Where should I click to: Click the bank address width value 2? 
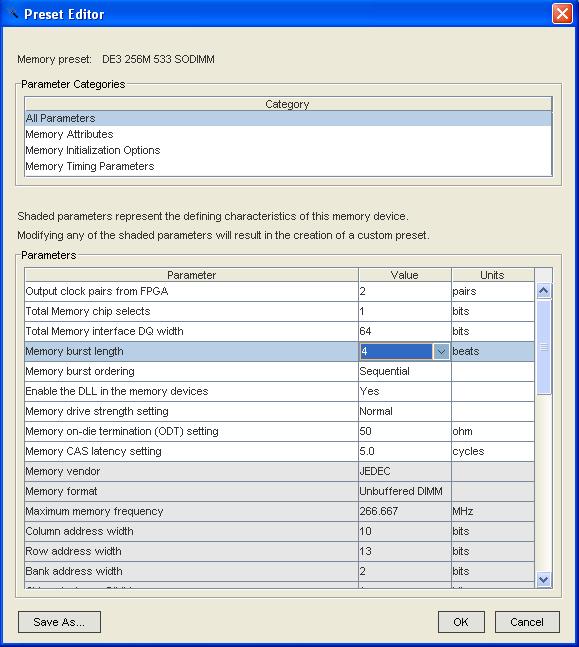pyautogui.click(x=405, y=571)
